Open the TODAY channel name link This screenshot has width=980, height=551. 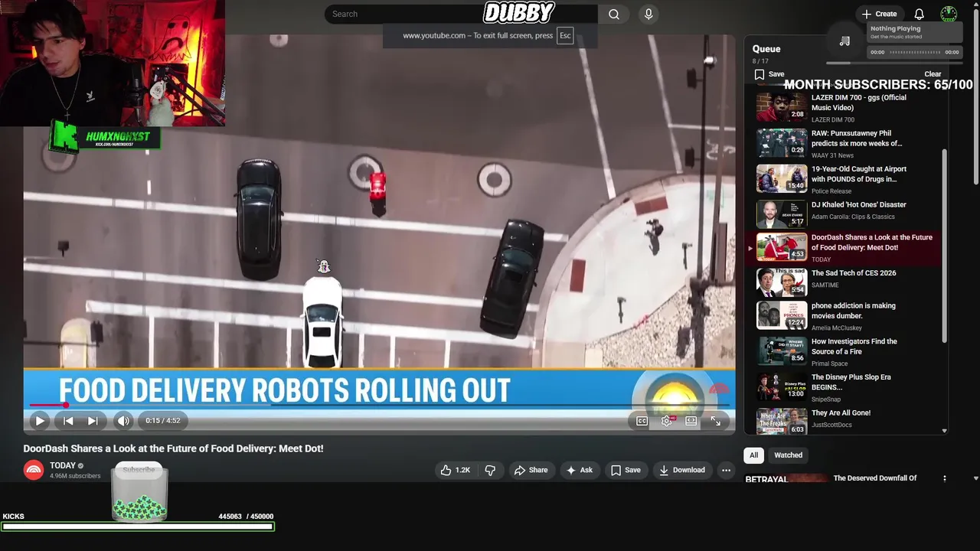coord(63,465)
